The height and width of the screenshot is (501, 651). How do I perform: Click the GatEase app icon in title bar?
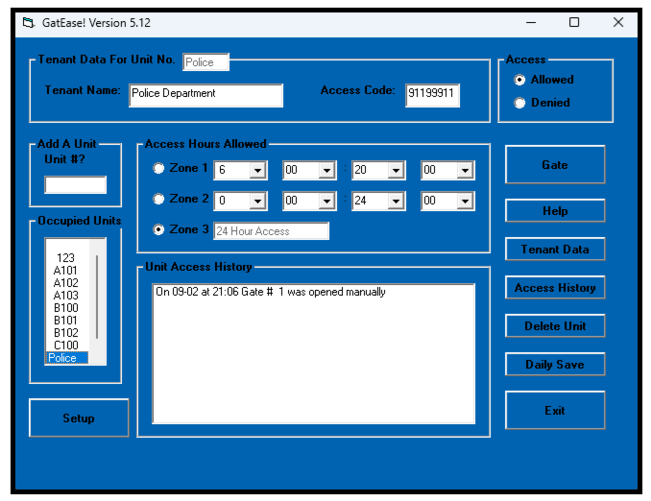coord(27,22)
